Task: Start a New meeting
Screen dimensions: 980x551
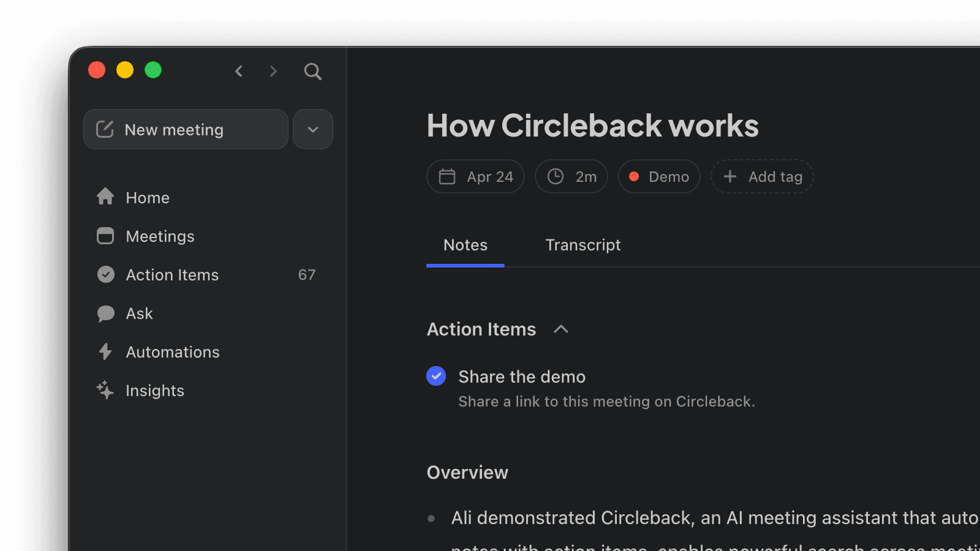Action: coord(186,129)
